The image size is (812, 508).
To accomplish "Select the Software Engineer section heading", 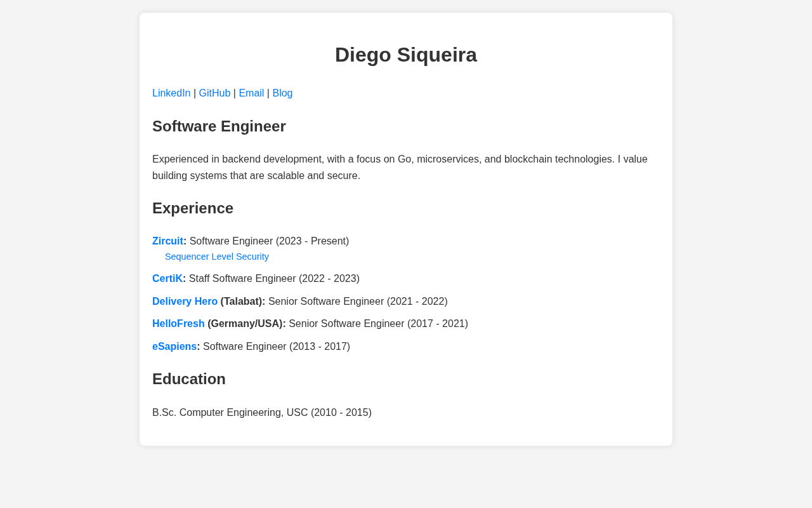I will point(219,126).
